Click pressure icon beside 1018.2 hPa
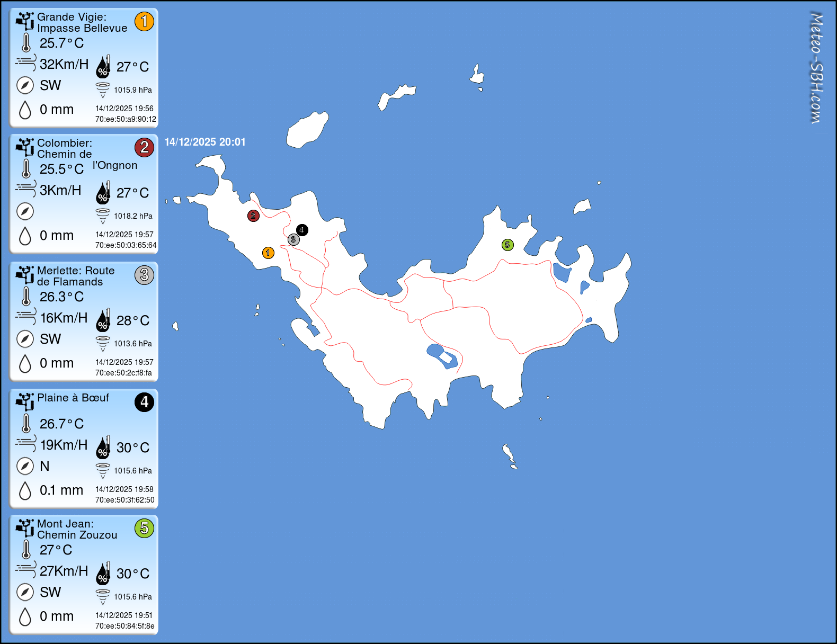Image resolution: width=837 pixels, height=644 pixels. pos(103,216)
